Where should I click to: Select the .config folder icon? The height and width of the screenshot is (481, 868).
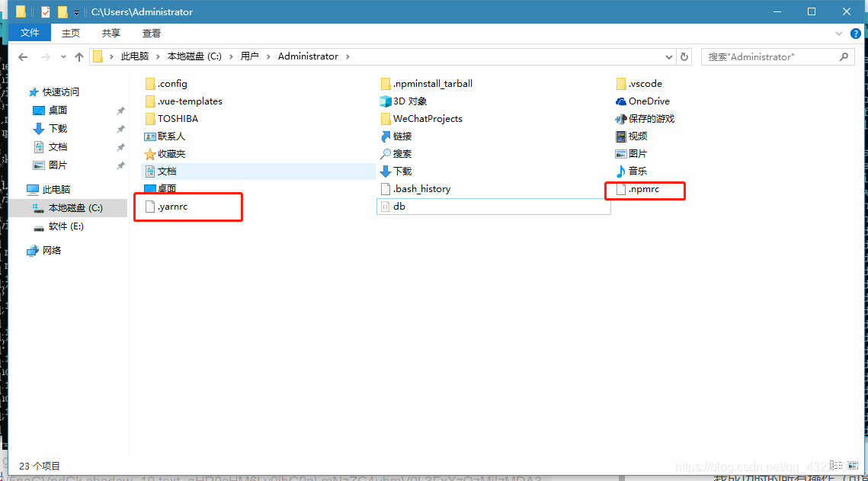click(150, 84)
